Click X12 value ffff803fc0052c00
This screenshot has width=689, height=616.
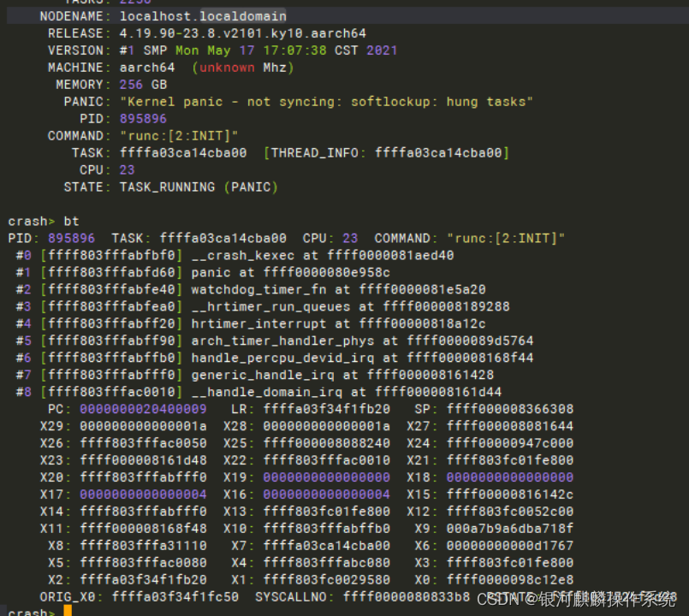[x=510, y=512]
